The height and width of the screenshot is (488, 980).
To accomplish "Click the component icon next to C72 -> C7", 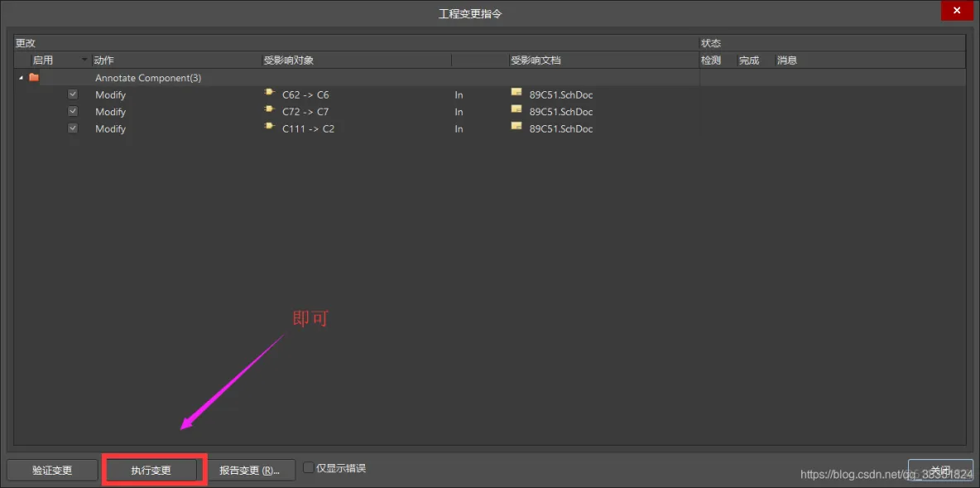I will tap(269, 109).
